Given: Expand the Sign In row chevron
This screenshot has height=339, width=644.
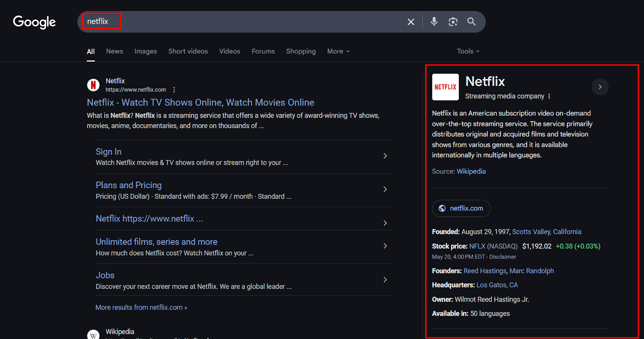Looking at the screenshot, I should pos(385,156).
